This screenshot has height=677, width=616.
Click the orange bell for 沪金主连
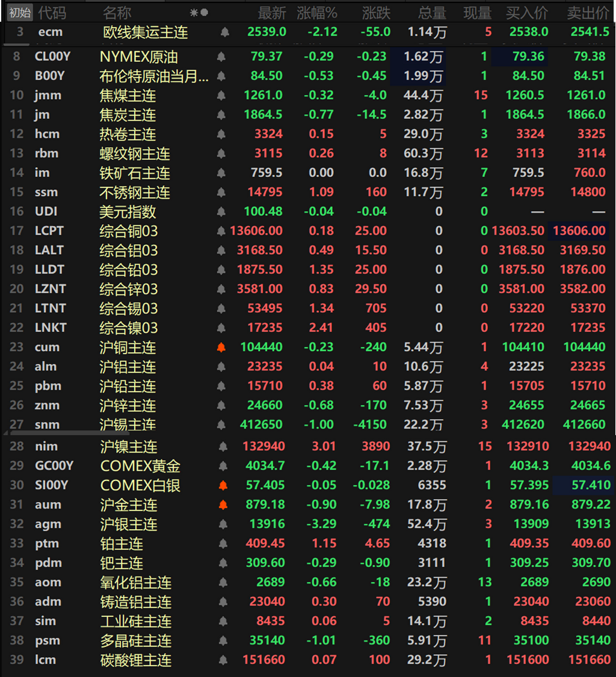[223, 504]
